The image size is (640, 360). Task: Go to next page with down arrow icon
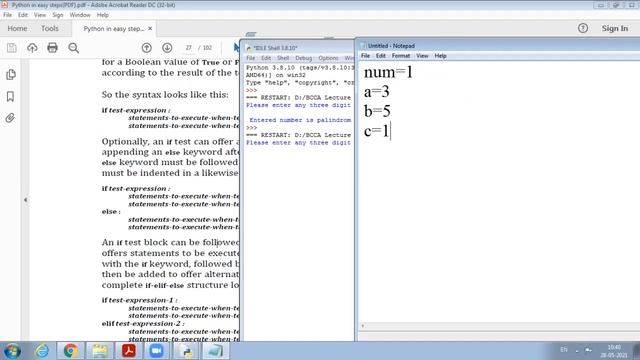tap(167, 48)
